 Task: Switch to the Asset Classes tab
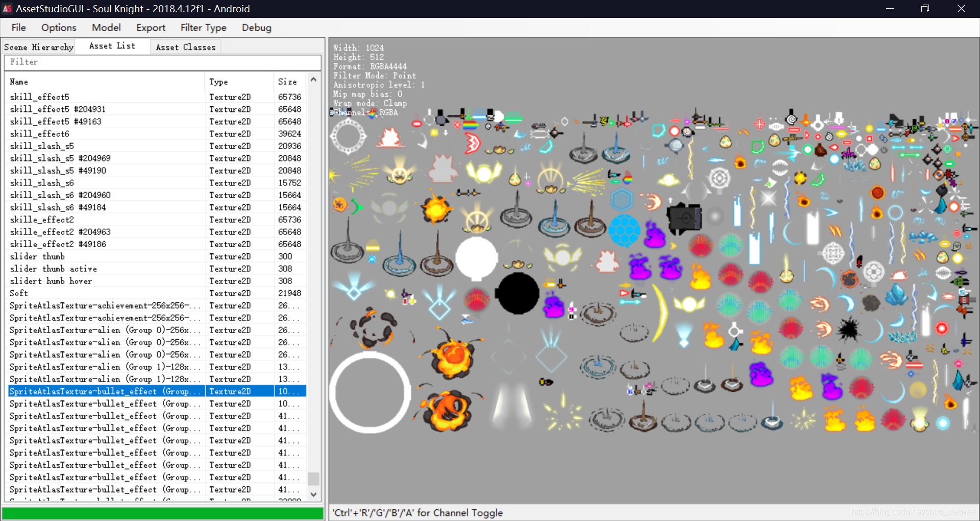click(x=186, y=47)
